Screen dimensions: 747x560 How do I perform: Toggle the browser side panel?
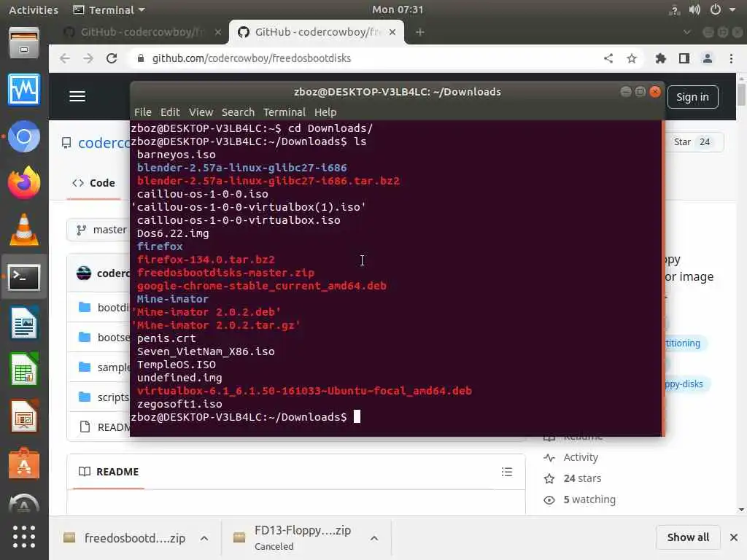coord(684,58)
